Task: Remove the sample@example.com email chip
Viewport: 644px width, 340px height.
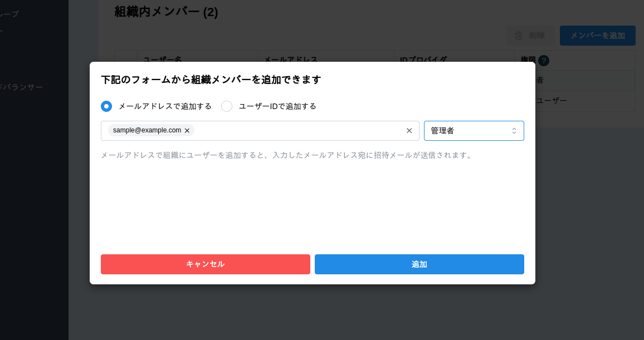Action: 187,130
